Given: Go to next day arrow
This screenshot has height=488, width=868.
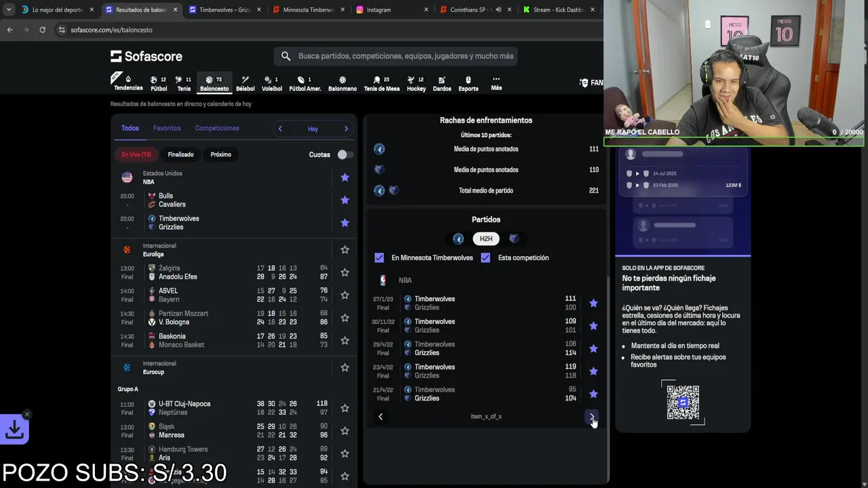Looking at the screenshot, I should 346,129.
